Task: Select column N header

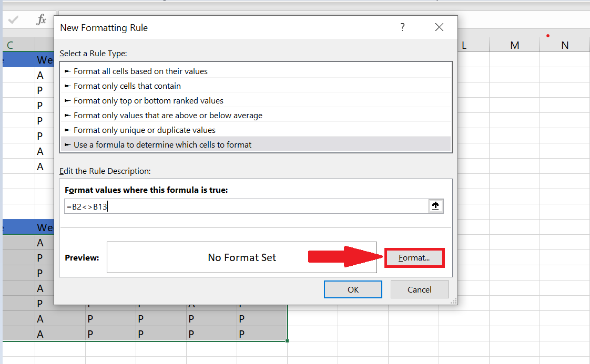Action: point(565,45)
